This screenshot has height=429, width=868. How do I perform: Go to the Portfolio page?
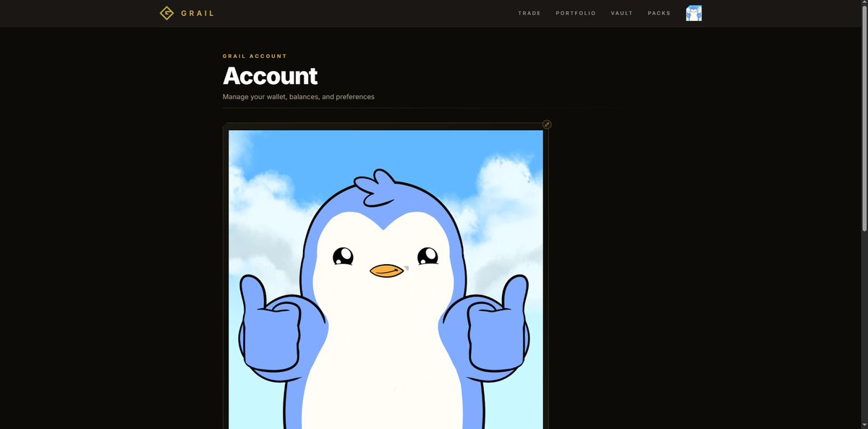(576, 13)
